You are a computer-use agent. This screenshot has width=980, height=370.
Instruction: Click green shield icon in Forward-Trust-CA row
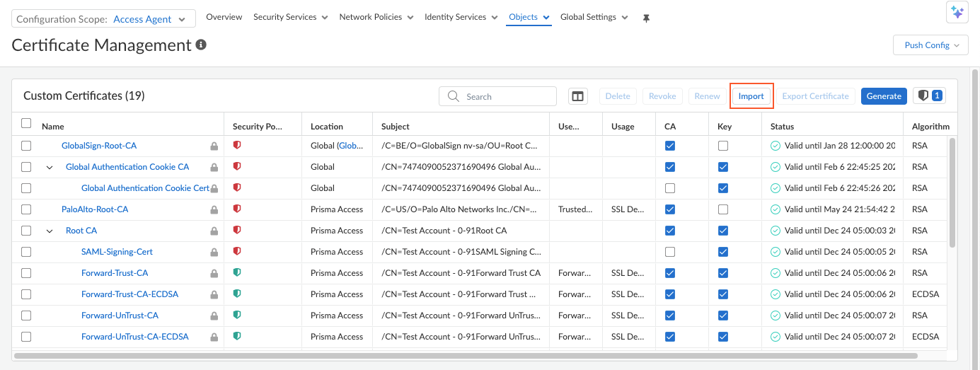pos(237,272)
